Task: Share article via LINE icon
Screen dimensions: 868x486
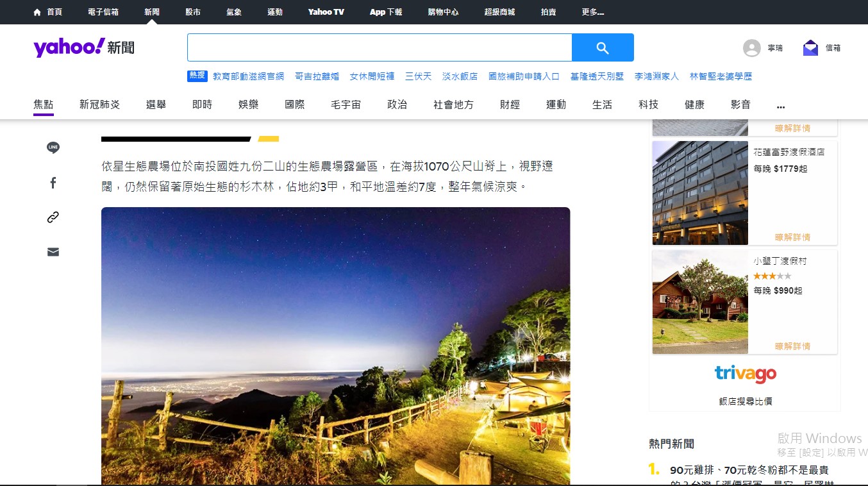Action: pos(53,148)
